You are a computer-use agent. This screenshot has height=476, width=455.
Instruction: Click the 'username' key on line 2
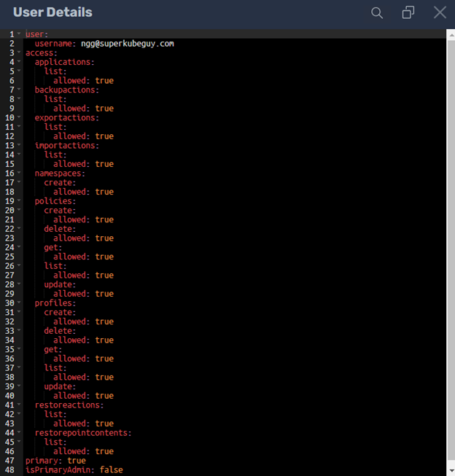click(x=53, y=44)
